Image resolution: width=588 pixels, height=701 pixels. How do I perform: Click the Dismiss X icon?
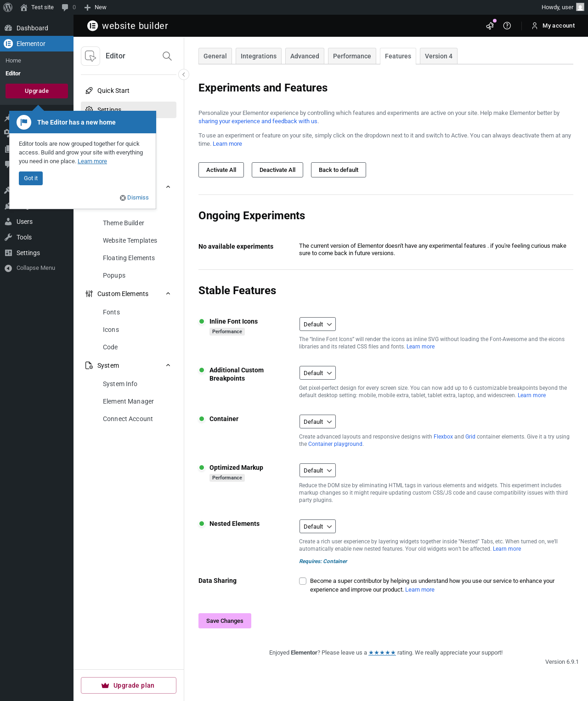[x=123, y=198]
